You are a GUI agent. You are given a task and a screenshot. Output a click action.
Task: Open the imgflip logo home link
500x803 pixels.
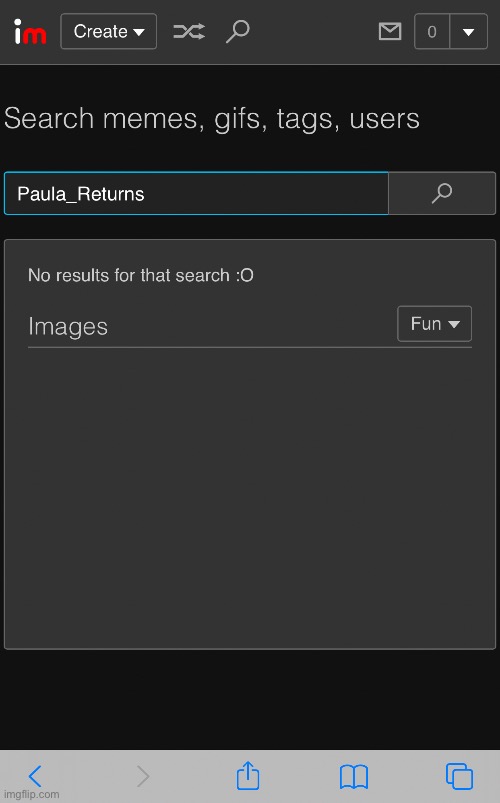click(x=30, y=32)
